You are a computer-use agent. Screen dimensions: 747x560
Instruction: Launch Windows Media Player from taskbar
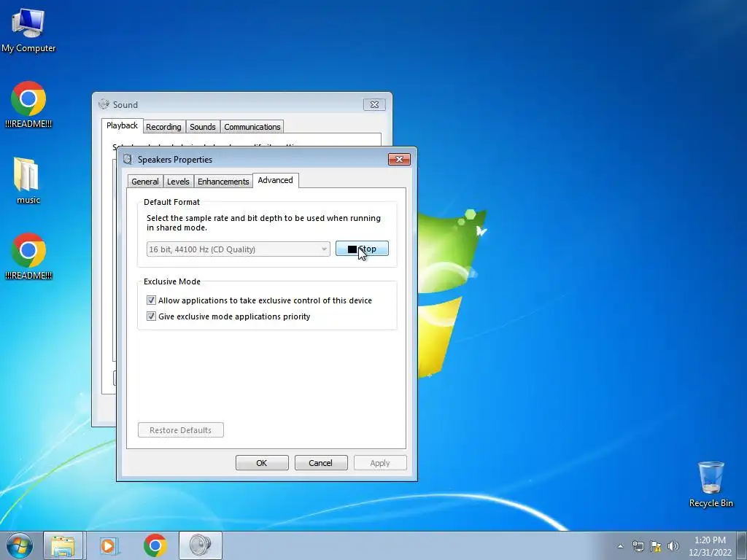[x=109, y=545]
